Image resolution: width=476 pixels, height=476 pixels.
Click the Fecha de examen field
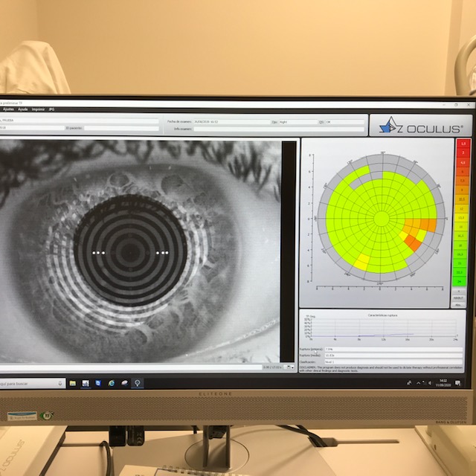coord(232,122)
